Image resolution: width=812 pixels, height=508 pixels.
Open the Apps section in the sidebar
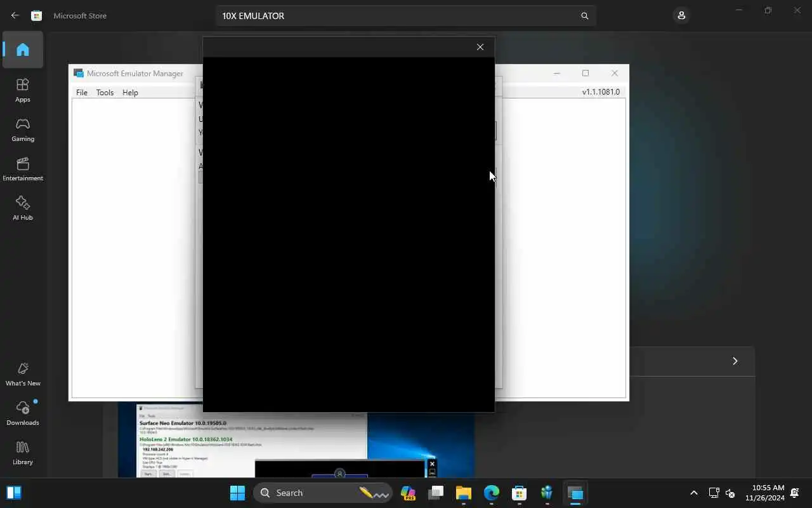[x=23, y=90]
